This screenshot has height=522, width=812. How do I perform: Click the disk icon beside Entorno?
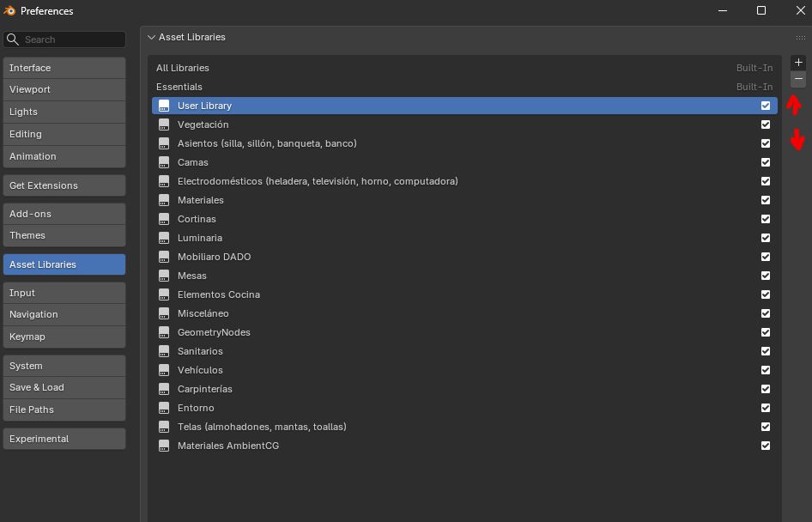(x=164, y=408)
